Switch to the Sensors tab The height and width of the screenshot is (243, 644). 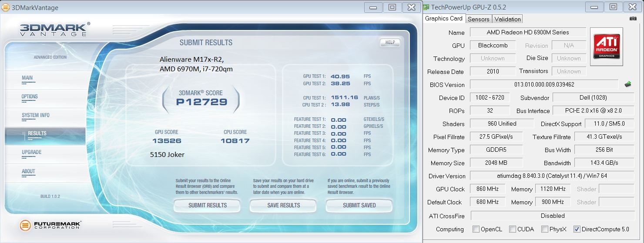pyautogui.click(x=479, y=19)
